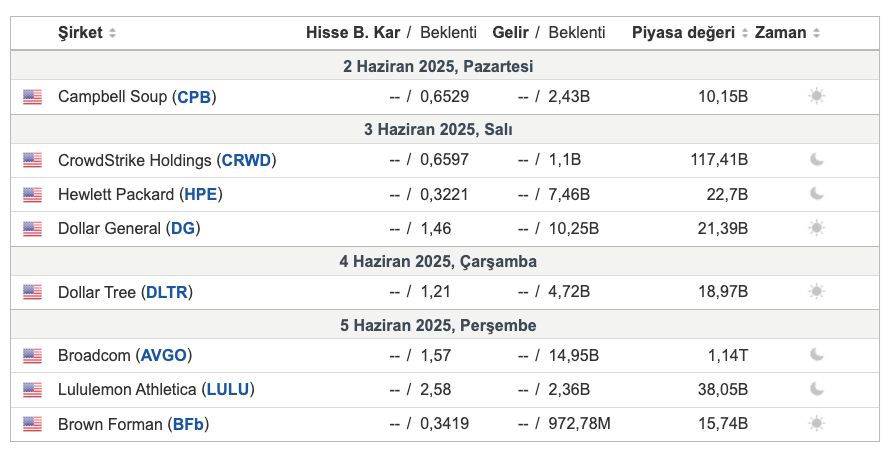Viewport: 888px width, 454px height.
Task: Click the moon icon in CrowdStrike Holdings row
Action: click(x=816, y=160)
